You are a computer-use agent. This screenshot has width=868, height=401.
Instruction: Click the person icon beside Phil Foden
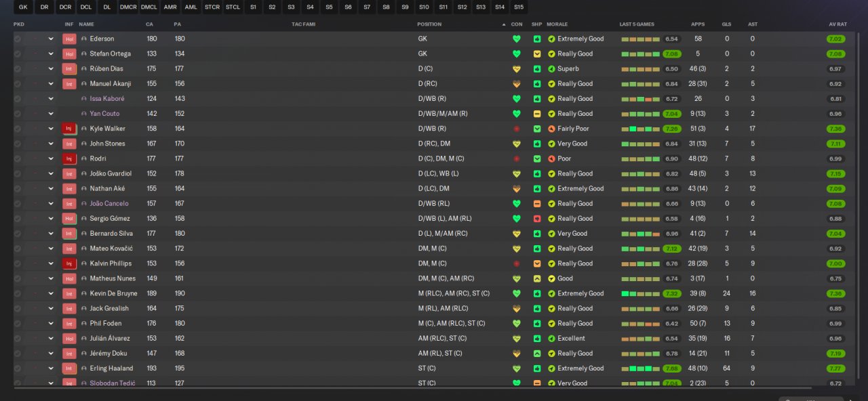pyautogui.click(x=84, y=323)
